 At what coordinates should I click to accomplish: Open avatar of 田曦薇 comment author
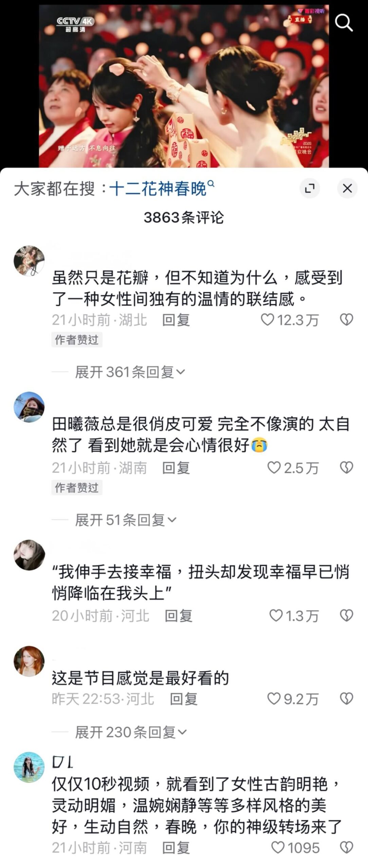tap(29, 407)
